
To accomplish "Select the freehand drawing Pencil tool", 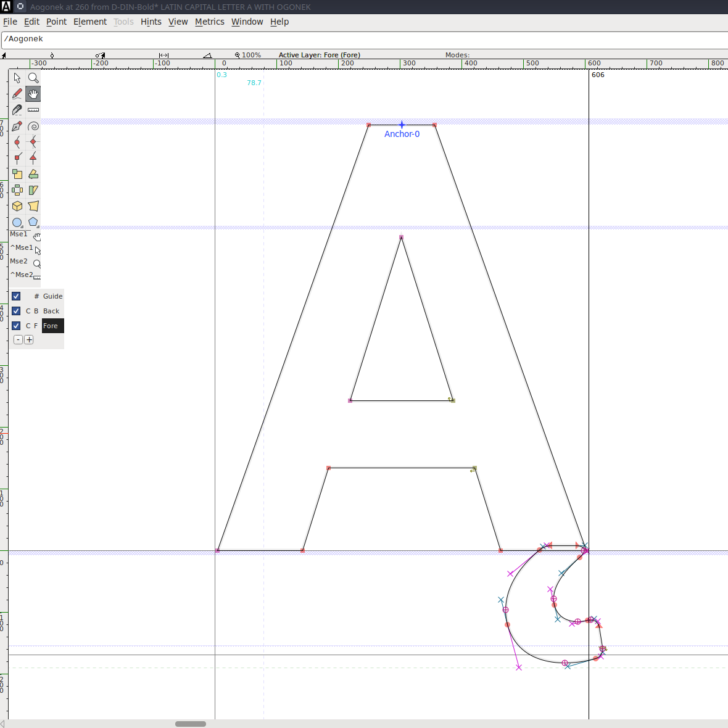I will tap(17, 94).
